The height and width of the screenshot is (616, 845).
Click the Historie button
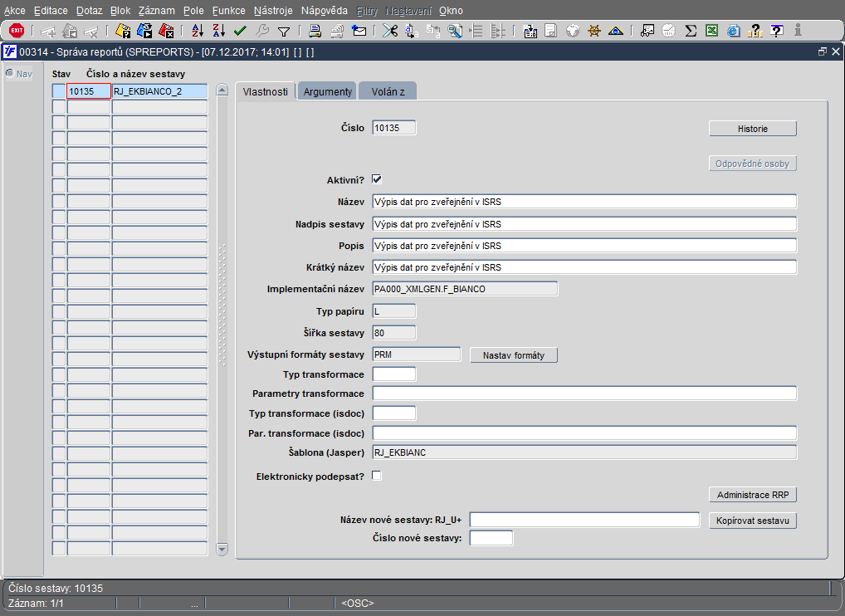(x=752, y=129)
